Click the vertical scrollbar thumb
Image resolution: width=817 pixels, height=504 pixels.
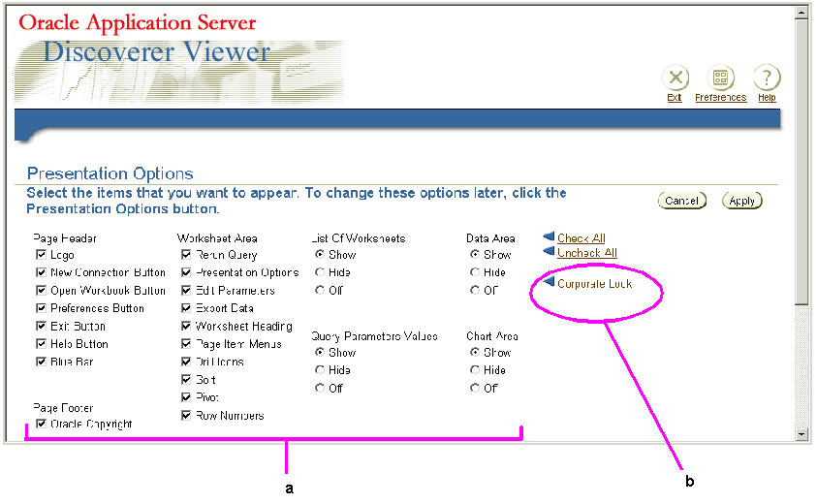click(x=801, y=162)
